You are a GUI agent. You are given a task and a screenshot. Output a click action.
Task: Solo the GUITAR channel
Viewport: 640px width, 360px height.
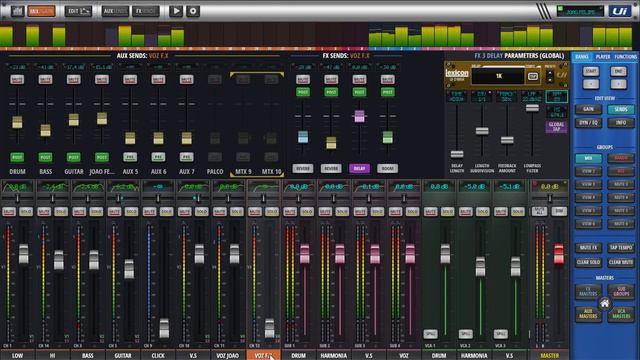coord(131,212)
